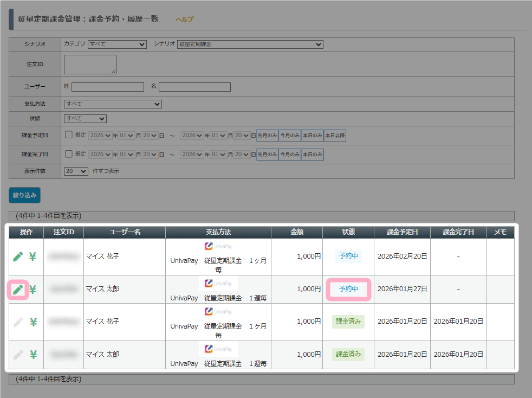Enable the 課金完了日 指定 checkbox

pos(69,154)
